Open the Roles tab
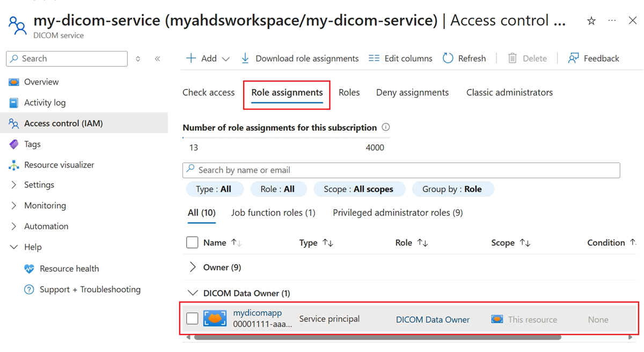Image resolution: width=644 pixels, height=352 pixels. tap(349, 93)
